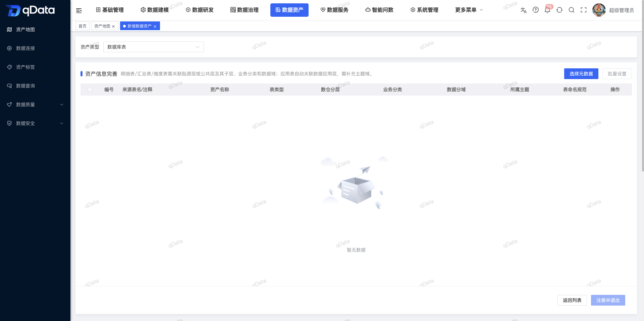
Task: Open the 数据研发 menu
Action: [x=200, y=10]
